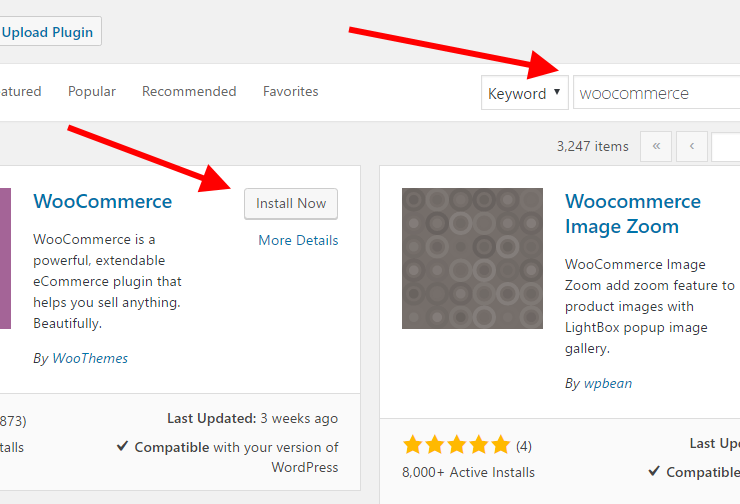This screenshot has width=740, height=504.
Task: Visit the WooThemes author link
Action: click(90, 358)
